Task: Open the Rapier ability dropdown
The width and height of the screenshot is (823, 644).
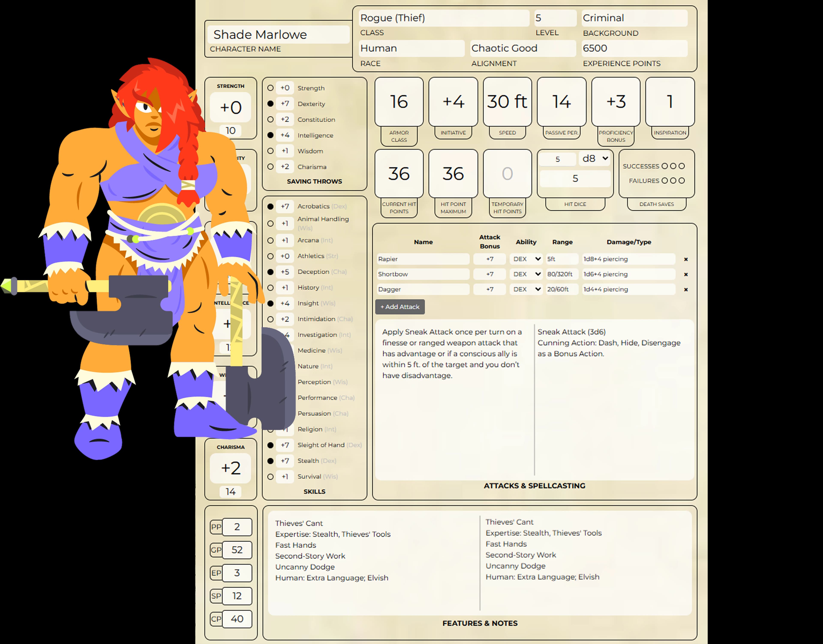Action: coord(526,259)
